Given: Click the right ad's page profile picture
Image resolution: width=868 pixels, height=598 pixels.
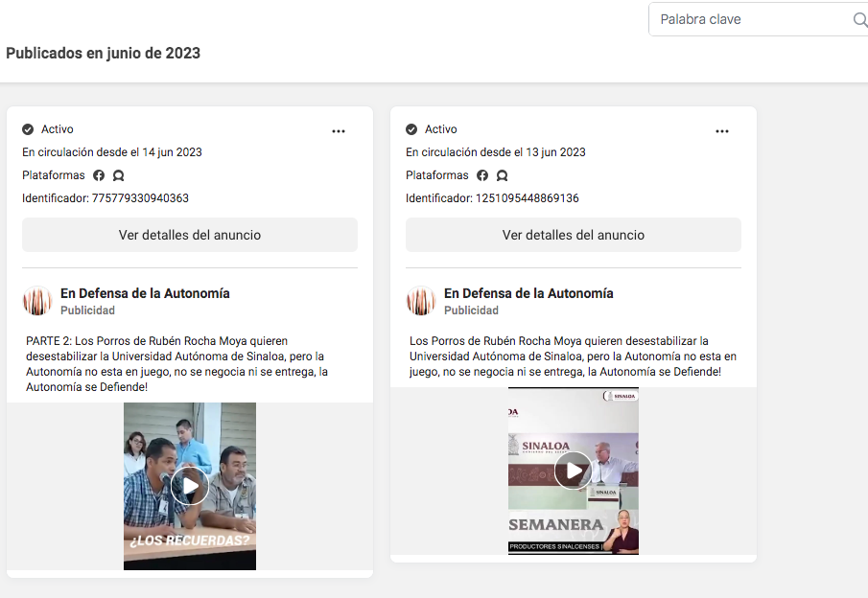Looking at the screenshot, I should point(420,300).
